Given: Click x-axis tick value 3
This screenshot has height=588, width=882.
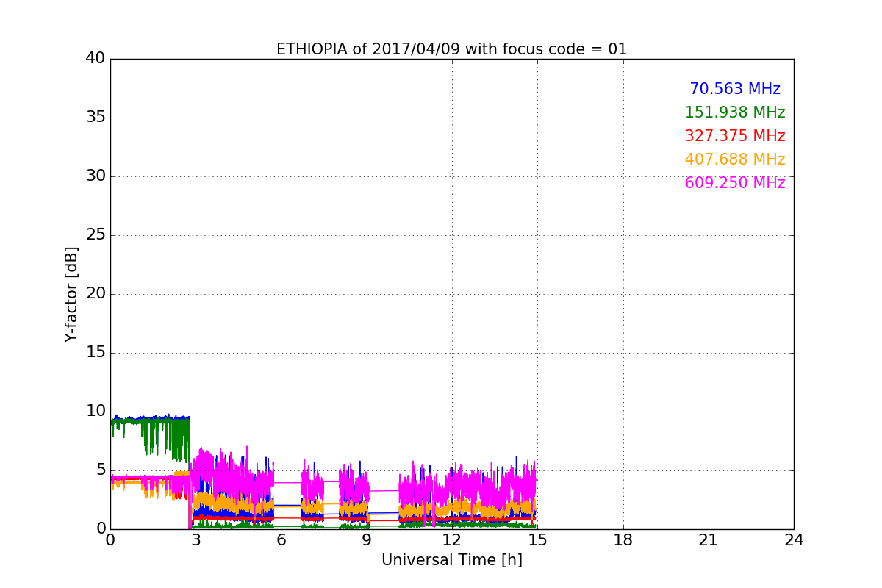Looking at the screenshot, I should click(196, 540).
